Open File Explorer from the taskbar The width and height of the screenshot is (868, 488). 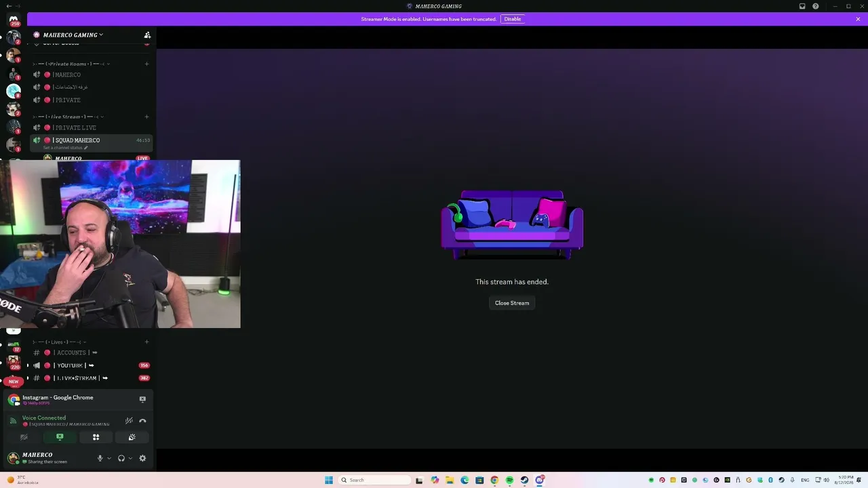449,480
